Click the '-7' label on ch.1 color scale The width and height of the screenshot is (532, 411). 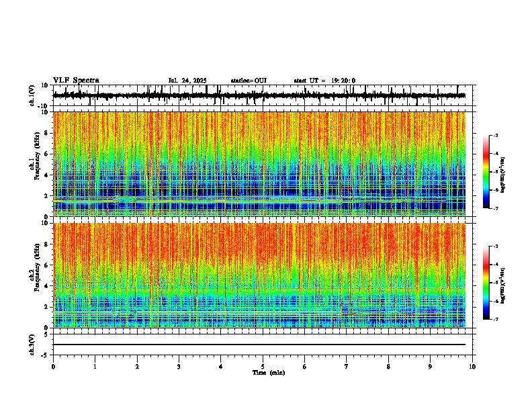click(496, 208)
